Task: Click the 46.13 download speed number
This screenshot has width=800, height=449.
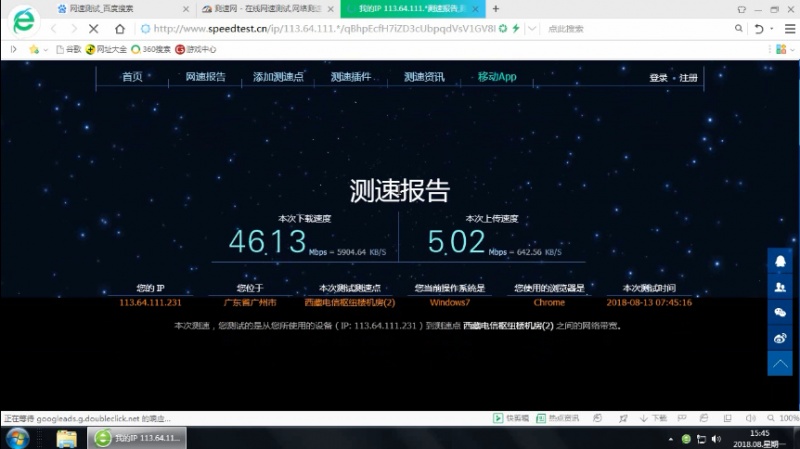Action: pos(267,241)
